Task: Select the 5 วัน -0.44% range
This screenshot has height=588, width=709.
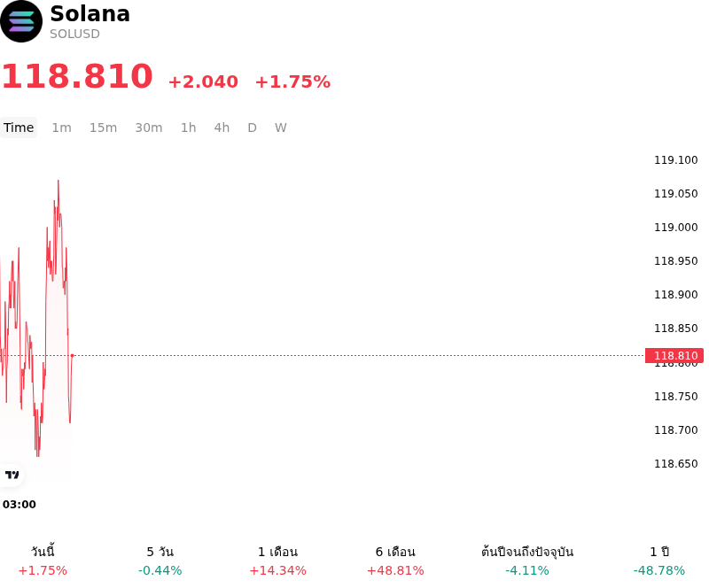Action: (x=160, y=561)
